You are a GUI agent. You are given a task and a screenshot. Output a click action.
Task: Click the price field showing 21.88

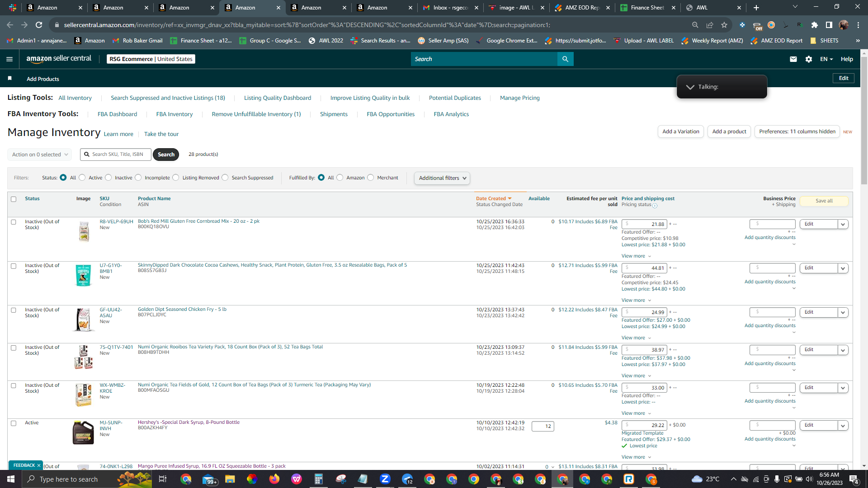pyautogui.click(x=645, y=224)
